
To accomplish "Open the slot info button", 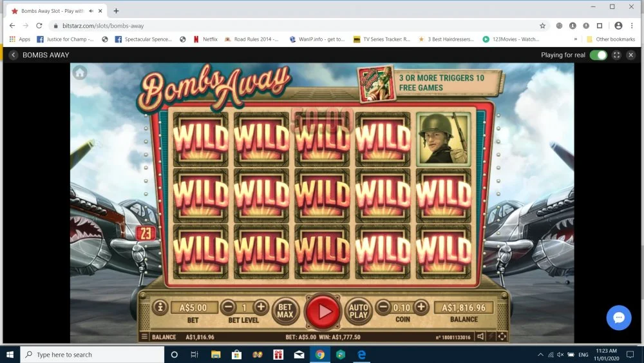I will pyautogui.click(x=160, y=307).
